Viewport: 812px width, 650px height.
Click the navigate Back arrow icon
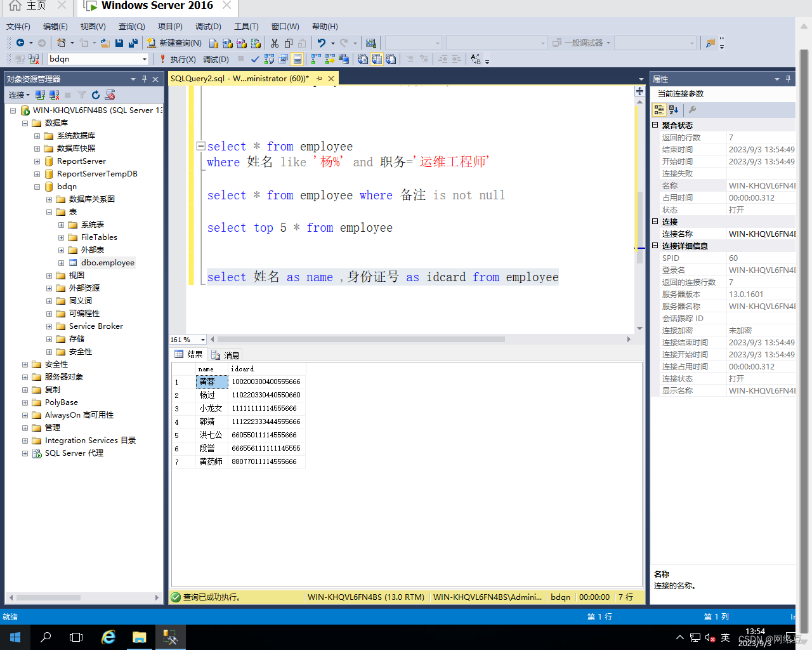coord(20,43)
